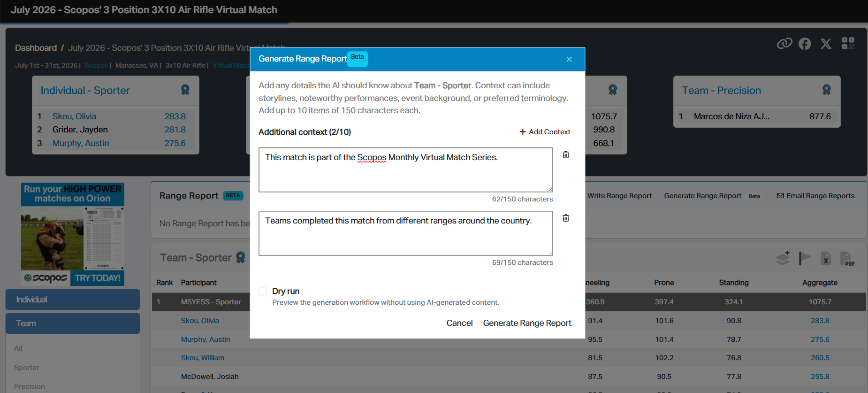868x393 pixels.
Task: Click Marcos de Niza AJ... team entry
Action: click(731, 116)
